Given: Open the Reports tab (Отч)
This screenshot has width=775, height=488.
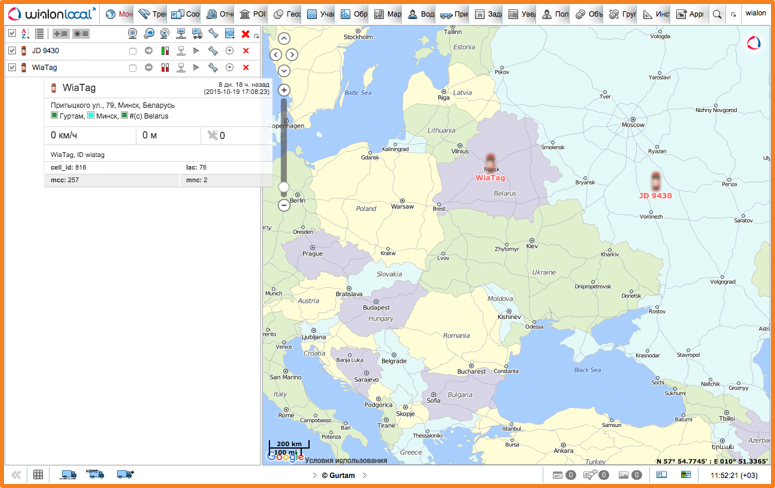Looking at the screenshot, I should click(219, 14).
